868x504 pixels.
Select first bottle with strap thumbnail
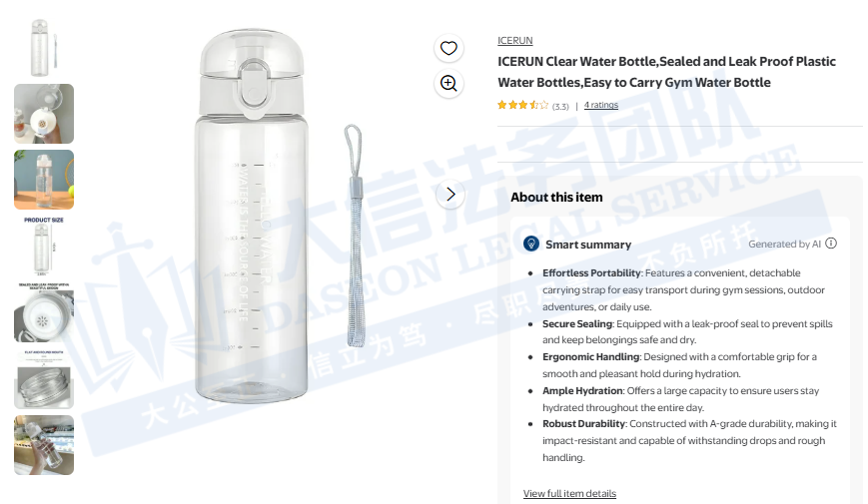tap(44, 48)
